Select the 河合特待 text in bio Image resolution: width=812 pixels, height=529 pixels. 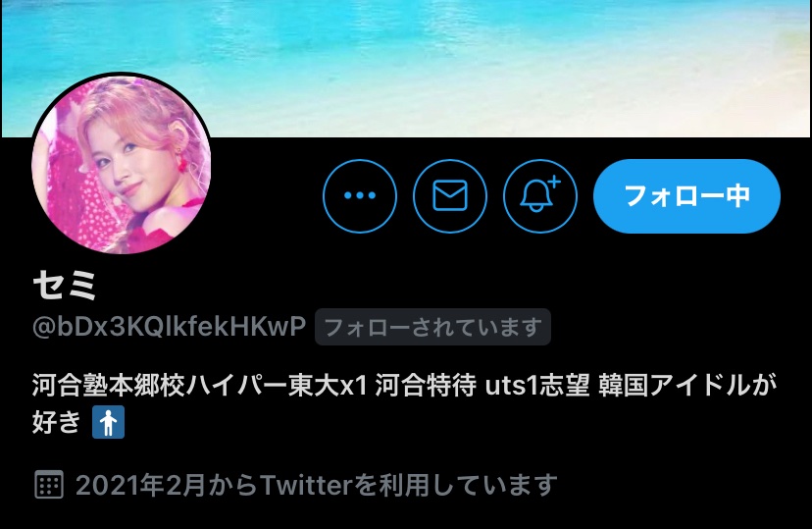click(x=426, y=385)
